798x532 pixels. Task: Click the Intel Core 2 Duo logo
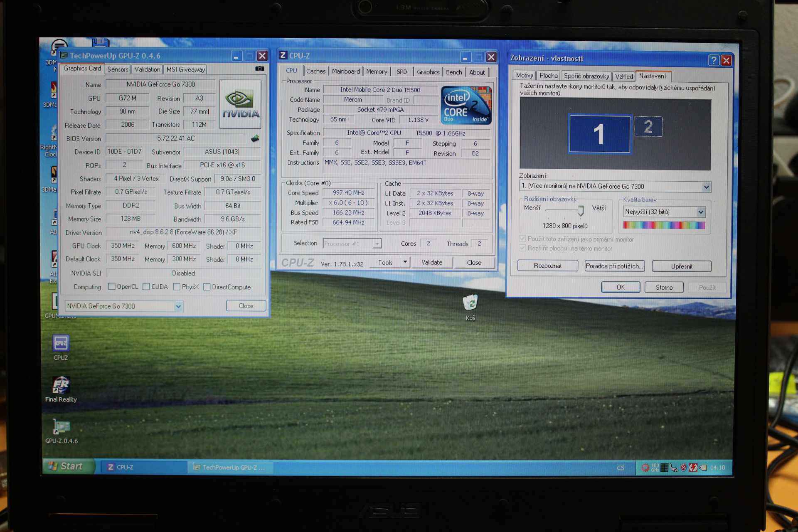click(466, 105)
